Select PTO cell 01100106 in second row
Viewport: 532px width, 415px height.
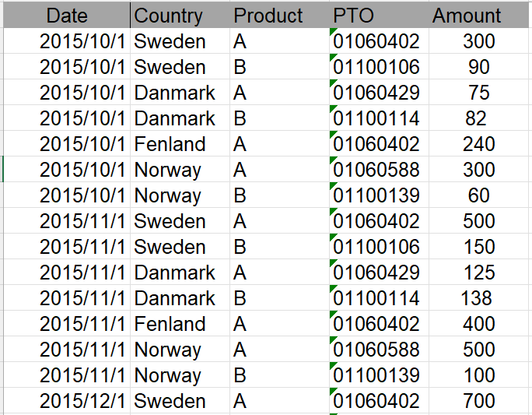pyautogui.click(x=379, y=66)
